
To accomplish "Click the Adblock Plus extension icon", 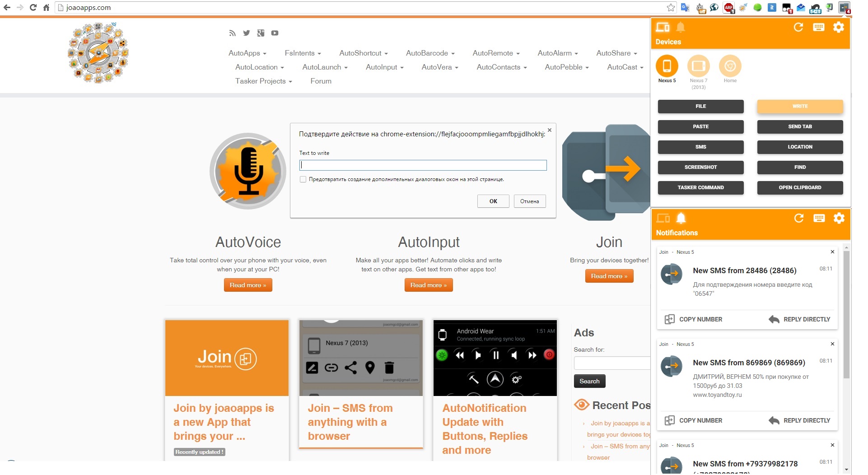I will point(728,7).
